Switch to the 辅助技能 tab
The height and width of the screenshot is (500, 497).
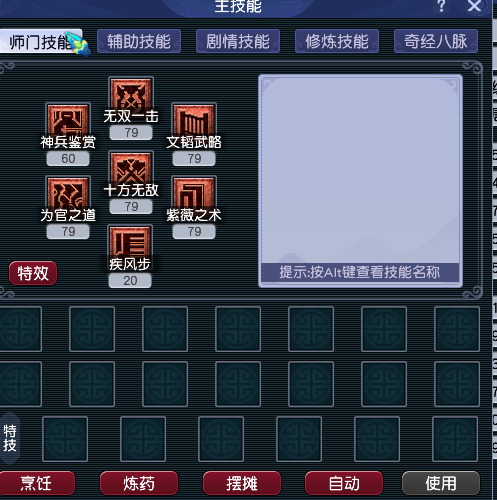point(139,41)
